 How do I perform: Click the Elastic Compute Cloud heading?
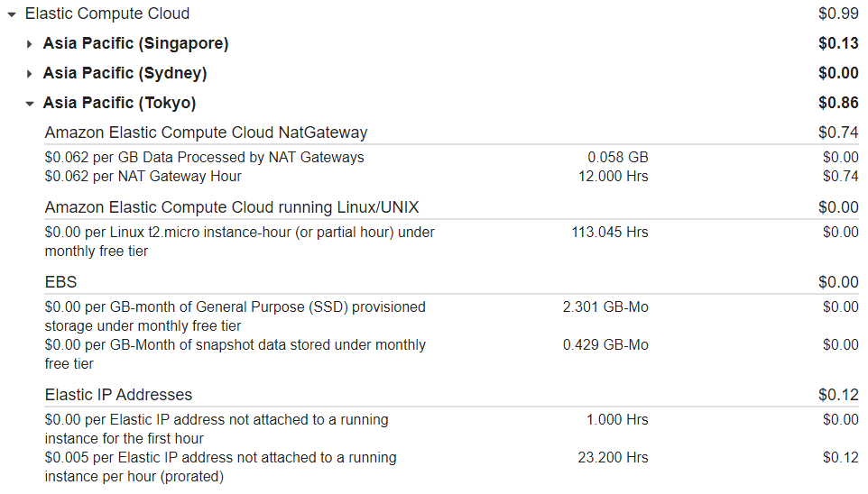pyautogui.click(x=107, y=14)
